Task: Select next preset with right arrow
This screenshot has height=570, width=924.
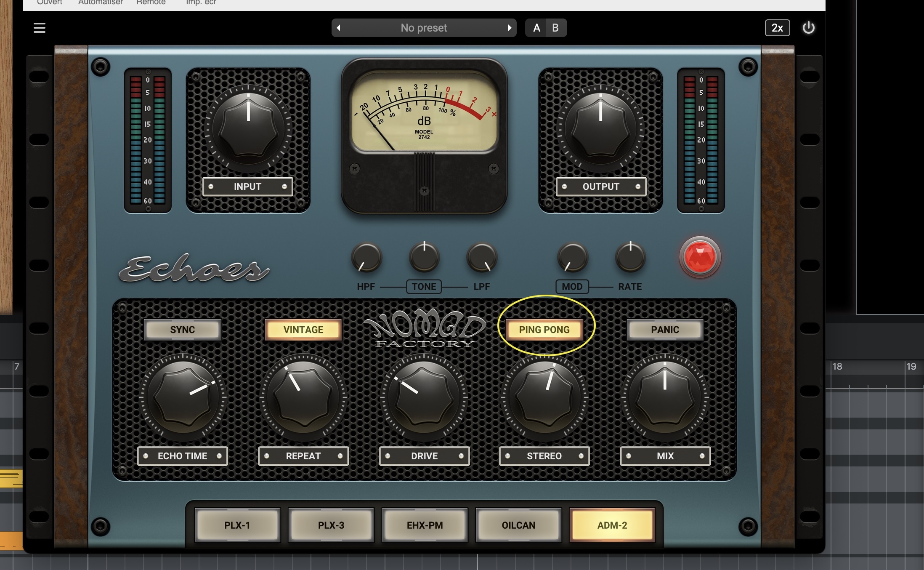Action: (x=510, y=28)
